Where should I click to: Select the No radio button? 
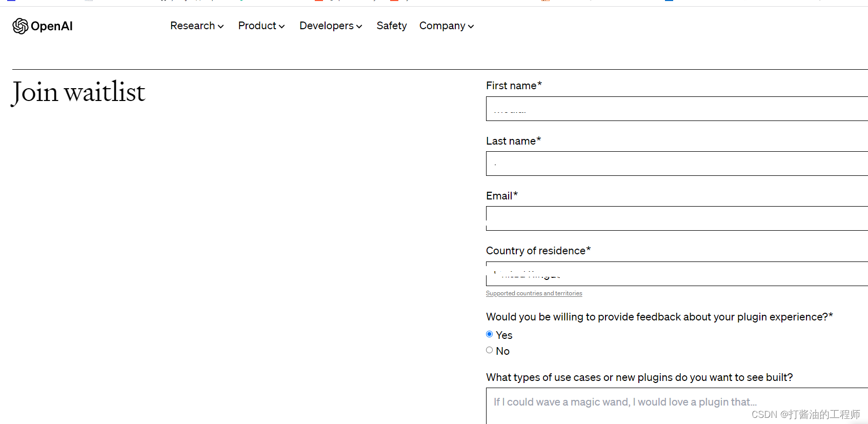click(x=490, y=350)
